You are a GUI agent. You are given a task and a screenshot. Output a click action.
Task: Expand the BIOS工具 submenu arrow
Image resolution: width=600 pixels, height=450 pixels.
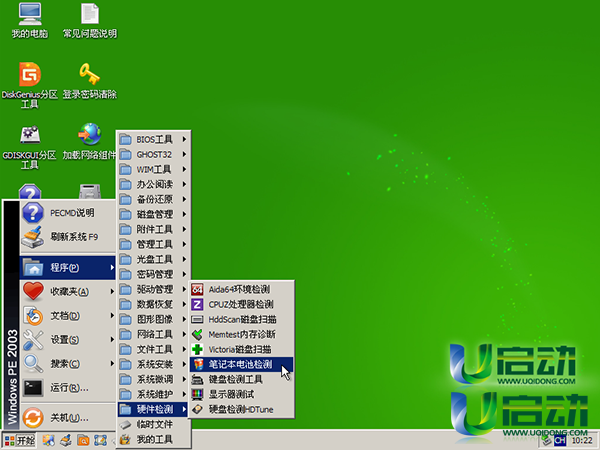click(x=184, y=139)
